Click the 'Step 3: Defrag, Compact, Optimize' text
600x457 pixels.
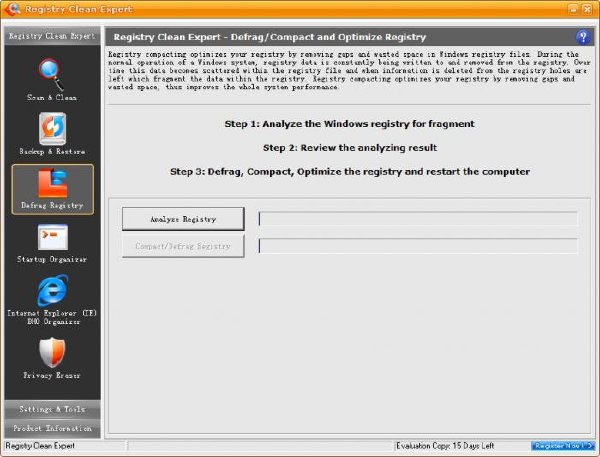pos(350,171)
